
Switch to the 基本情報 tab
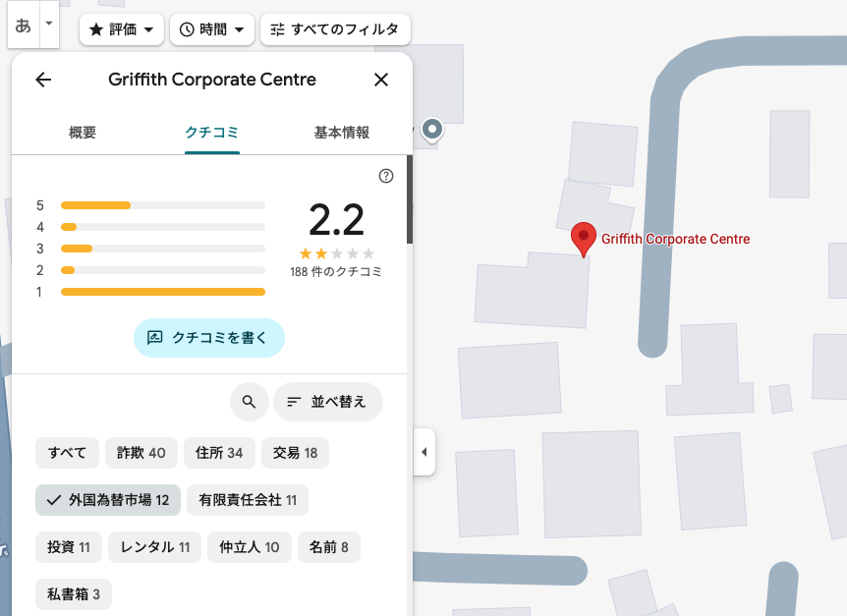[x=342, y=133]
